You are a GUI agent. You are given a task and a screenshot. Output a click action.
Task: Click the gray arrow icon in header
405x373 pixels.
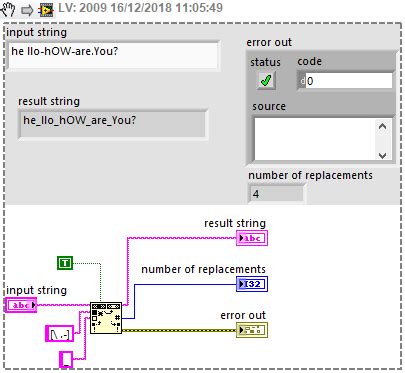click(27, 11)
